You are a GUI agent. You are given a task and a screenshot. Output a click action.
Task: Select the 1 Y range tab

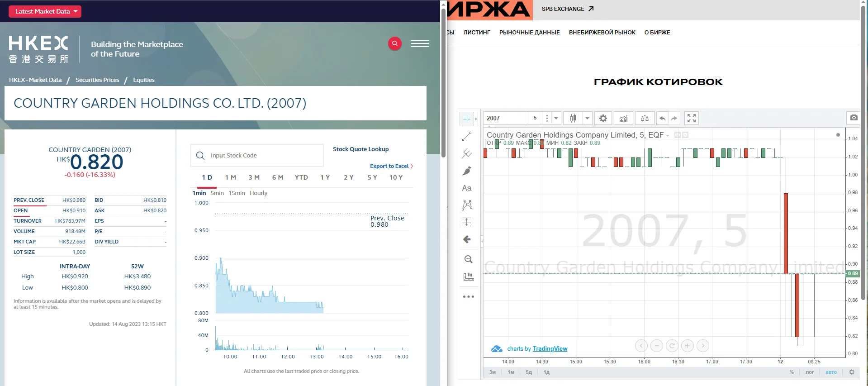tap(325, 177)
